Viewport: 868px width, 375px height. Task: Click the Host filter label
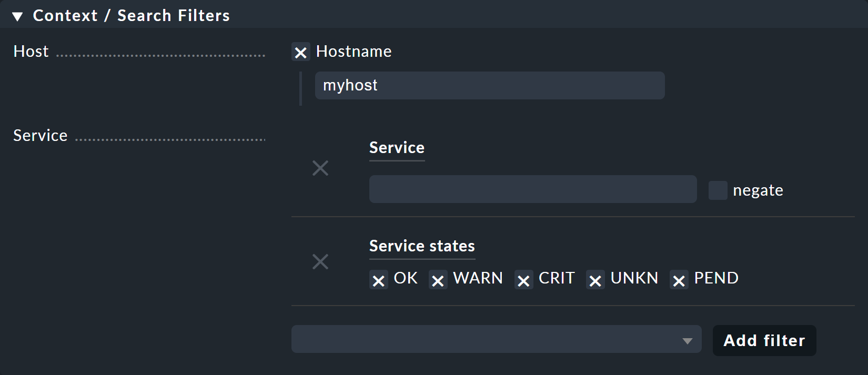click(x=31, y=51)
